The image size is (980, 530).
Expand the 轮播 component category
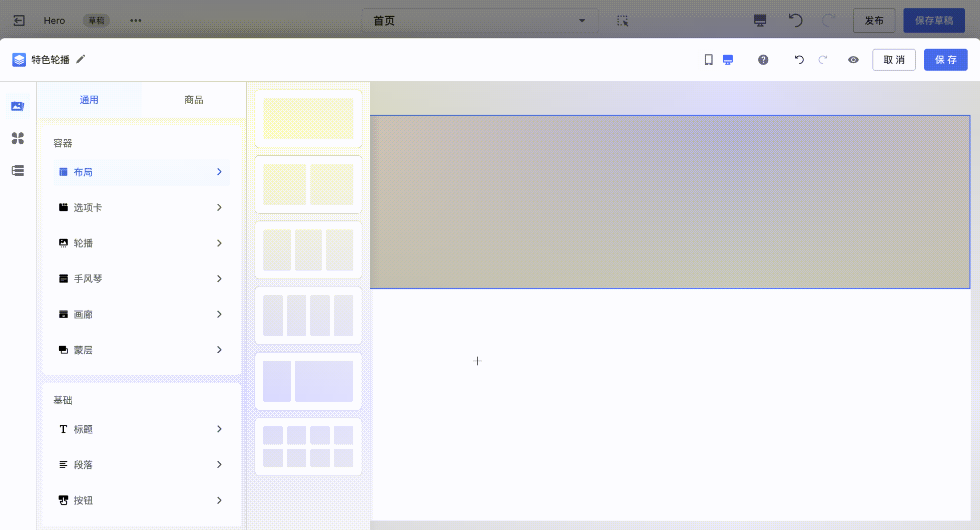[x=141, y=243]
